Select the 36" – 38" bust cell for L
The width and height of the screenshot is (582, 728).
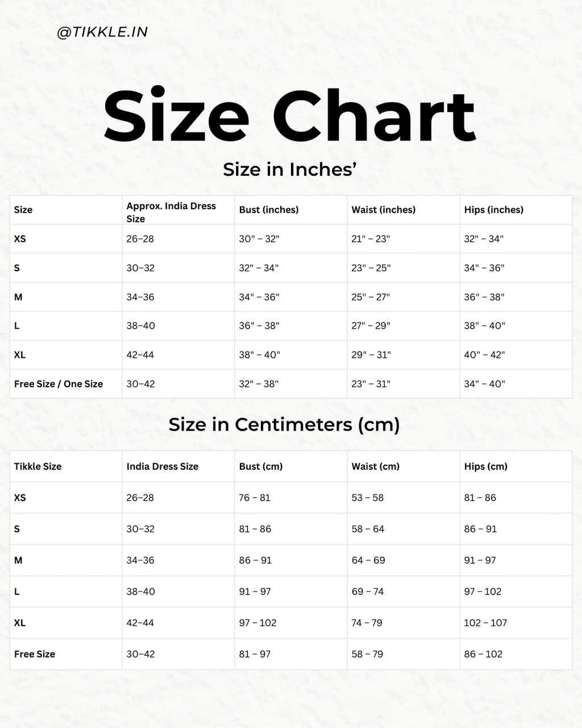tap(259, 326)
